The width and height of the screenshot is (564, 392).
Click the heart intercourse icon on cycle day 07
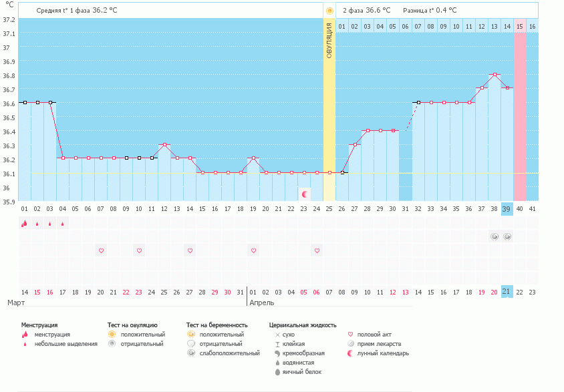click(100, 250)
